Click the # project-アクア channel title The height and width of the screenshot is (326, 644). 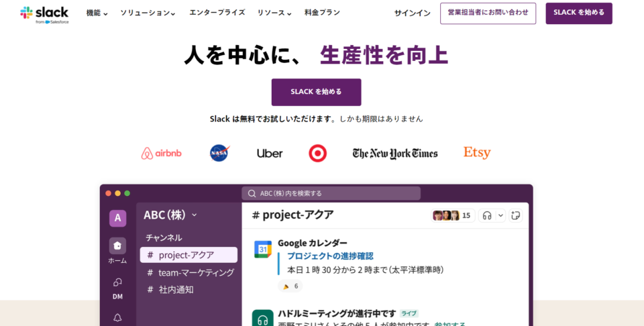[292, 215]
